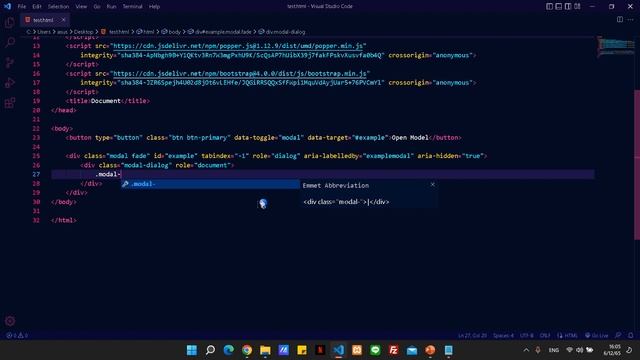This screenshot has height=360, width=640.
Task: Select language mode HTML in status bar
Action: point(567,336)
